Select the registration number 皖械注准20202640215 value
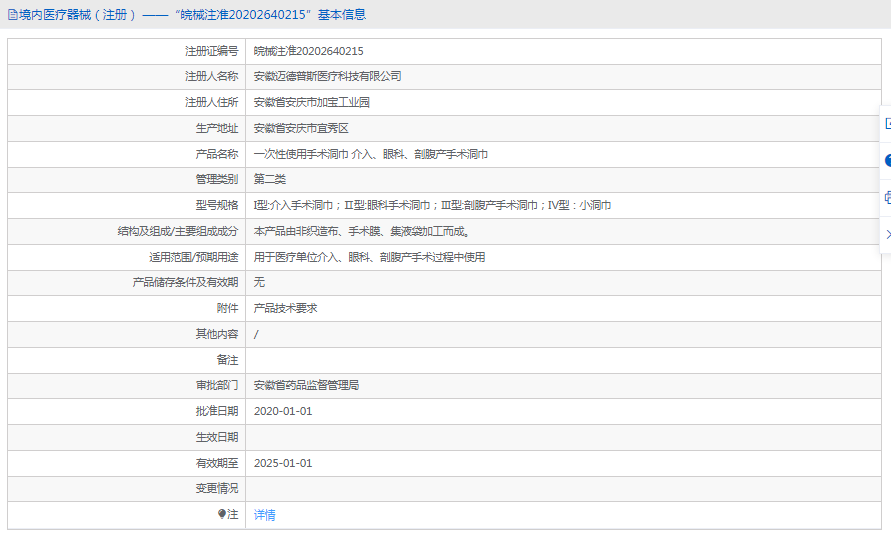 tap(308, 51)
